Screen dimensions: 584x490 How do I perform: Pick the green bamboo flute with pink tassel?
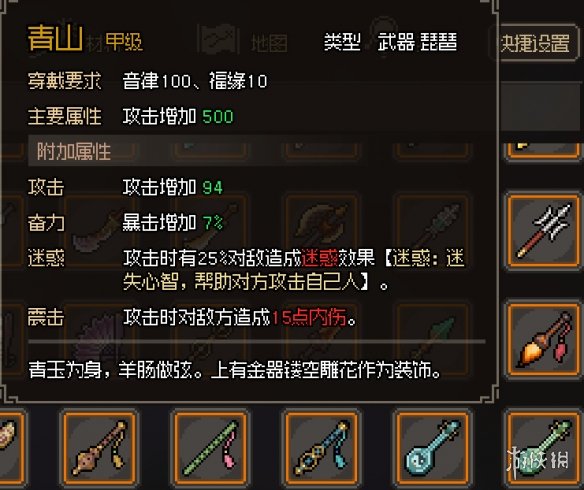tap(211, 449)
